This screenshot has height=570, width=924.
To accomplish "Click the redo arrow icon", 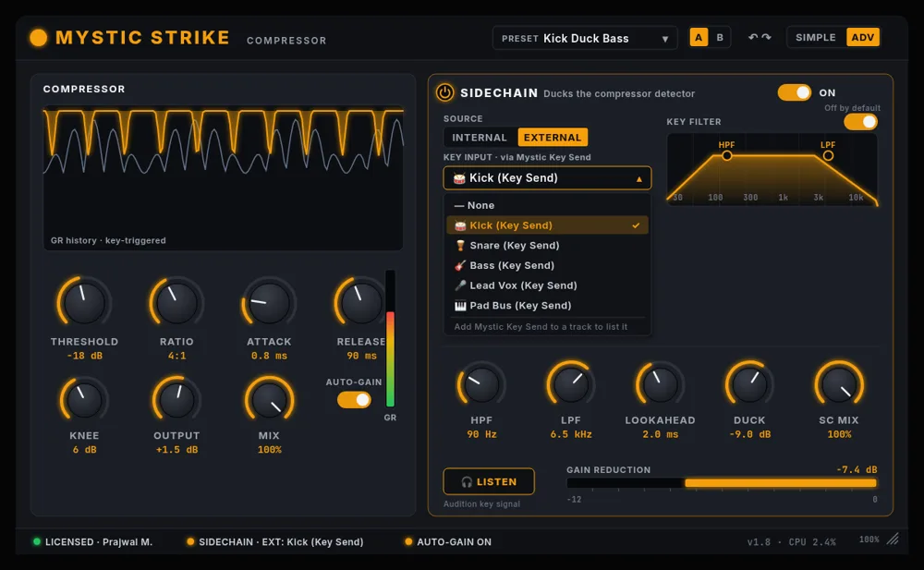I will point(766,37).
